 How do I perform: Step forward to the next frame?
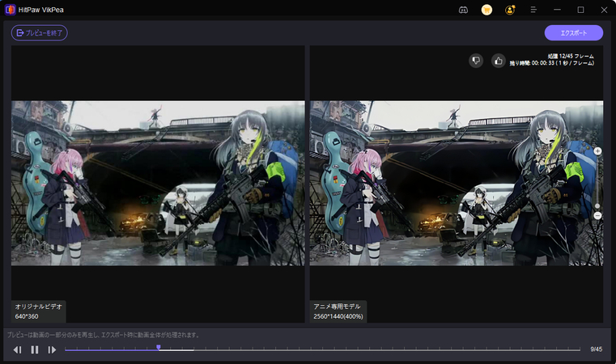pyautogui.click(x=52, y=349)
